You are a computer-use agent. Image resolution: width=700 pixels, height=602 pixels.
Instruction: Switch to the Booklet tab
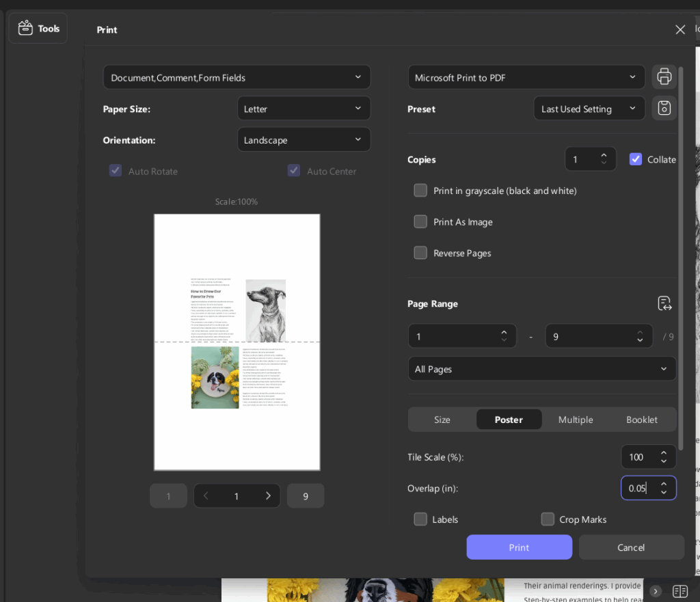[641, 420]
